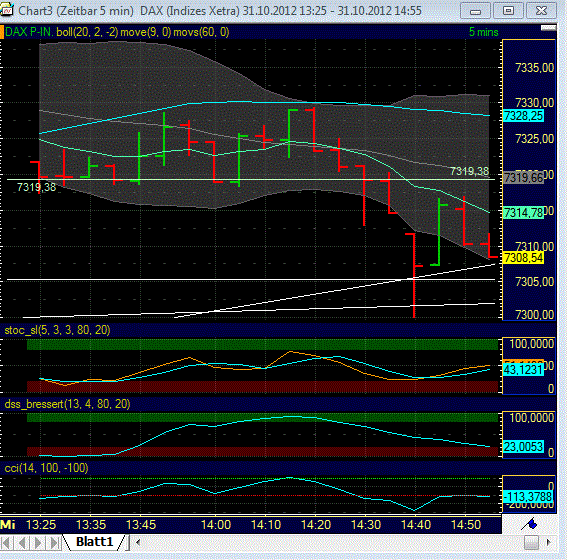Click the cyan 43,1231 stochastic value tag

click(x=524, y=370)
